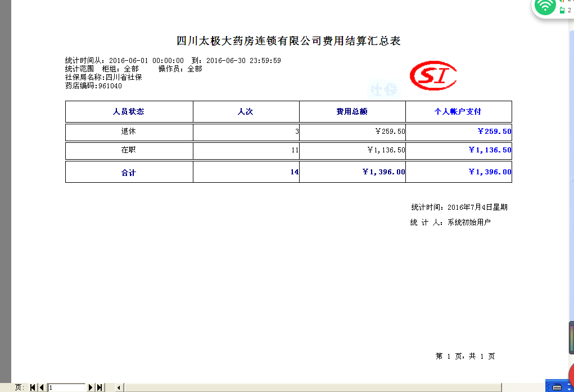Click the 柜组：全部 text
The width and height of the screenshot is (574, 392).
point(120,69)
